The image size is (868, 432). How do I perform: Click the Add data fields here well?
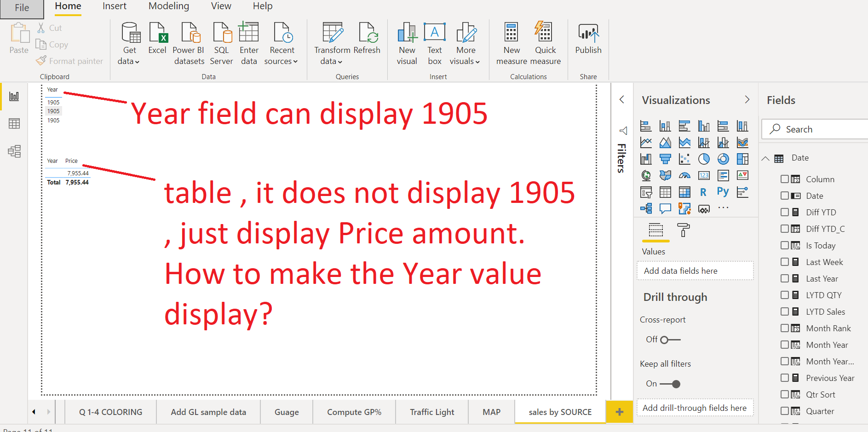point(695,271)
